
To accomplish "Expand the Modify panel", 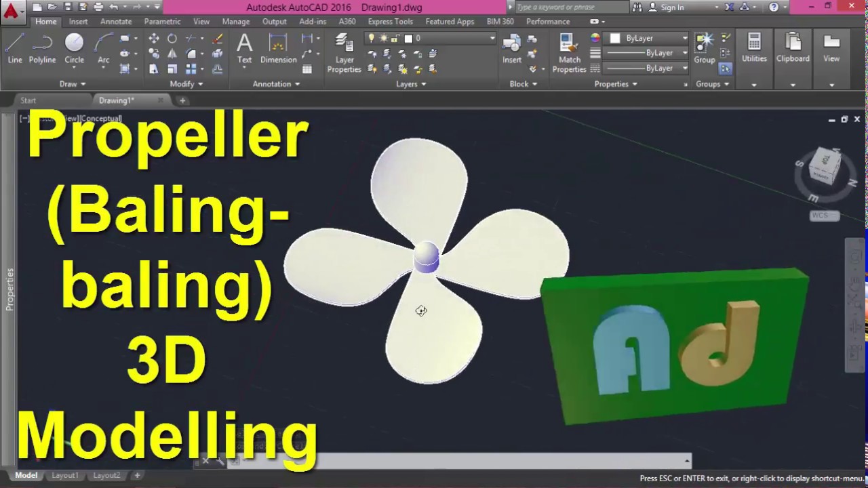I will click(186, 84).
